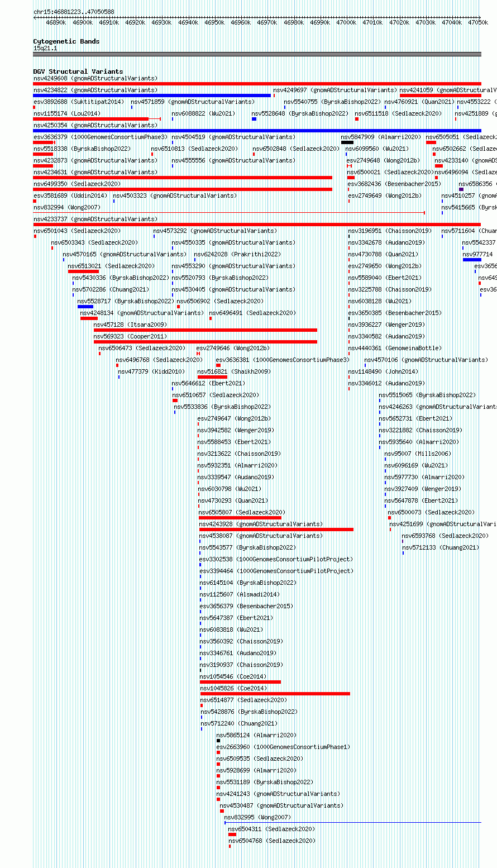Click esv3636379 (1000GenomesConsortiumPhase3) label
The width and height of the screenshot is (497, 868).
[x=101, y=137]
